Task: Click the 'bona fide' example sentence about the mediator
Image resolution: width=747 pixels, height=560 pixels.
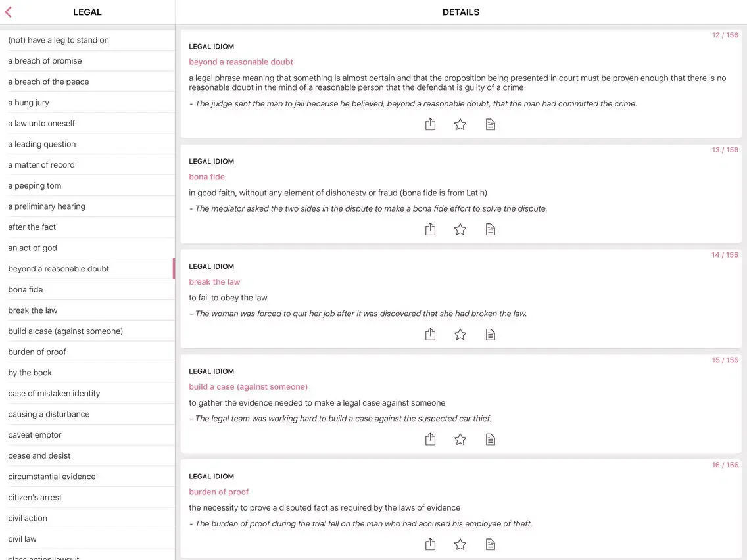Action: (368, 208)
